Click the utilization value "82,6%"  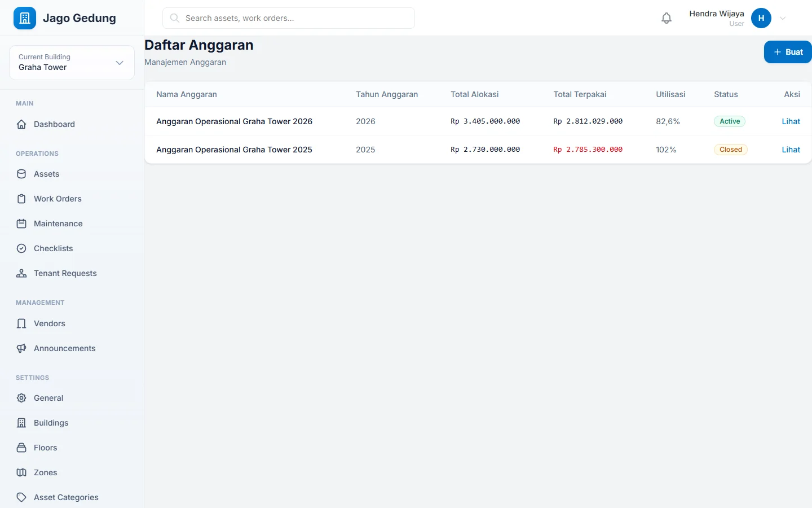(668, 121)
